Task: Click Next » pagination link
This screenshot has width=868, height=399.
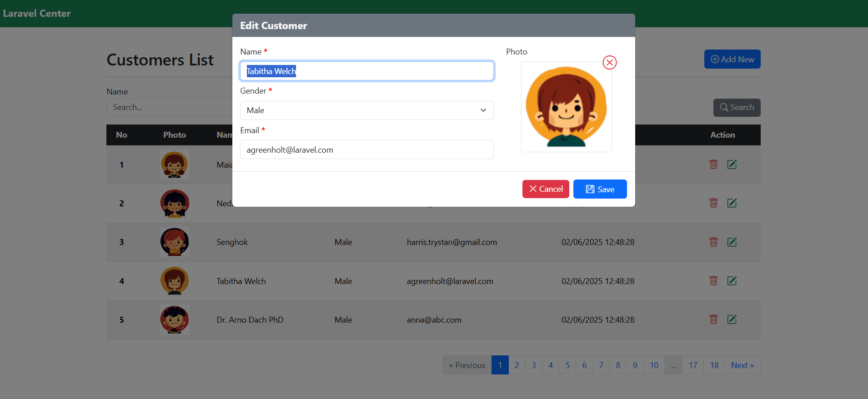Action: point(742,365)
